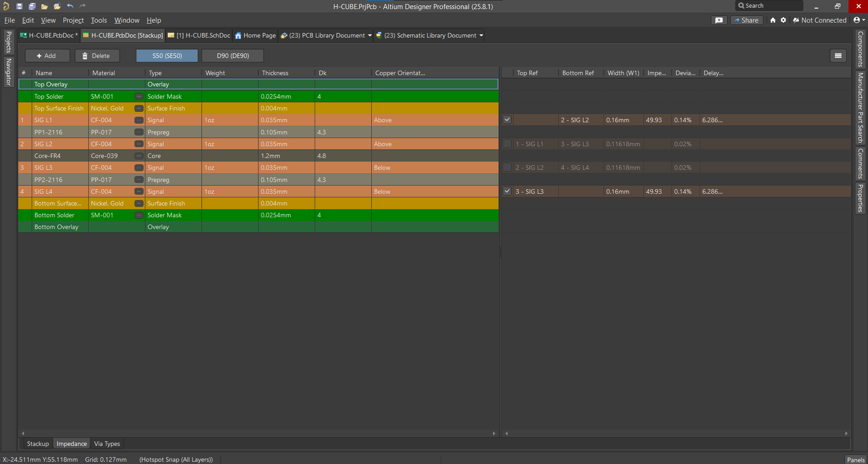Open the stackup hamburger menu icon
Viewport: 868px width, 464px height.
pyautogui.click(x=838, y=56)
